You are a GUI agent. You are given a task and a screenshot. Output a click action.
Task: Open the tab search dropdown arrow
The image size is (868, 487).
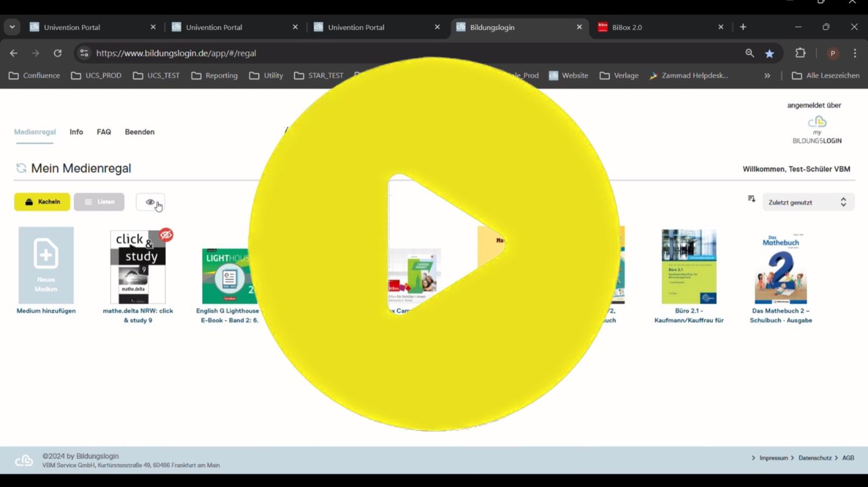coord(12,27)
